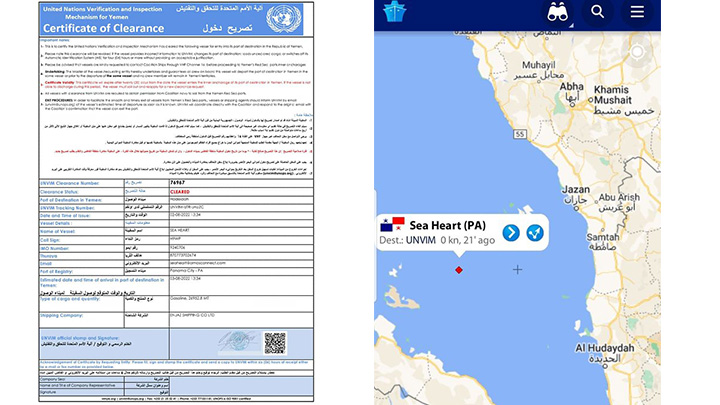Screen dimensions: 720x405
Task: Click UNVIM Clearance Number label
Action: (69, 183)
